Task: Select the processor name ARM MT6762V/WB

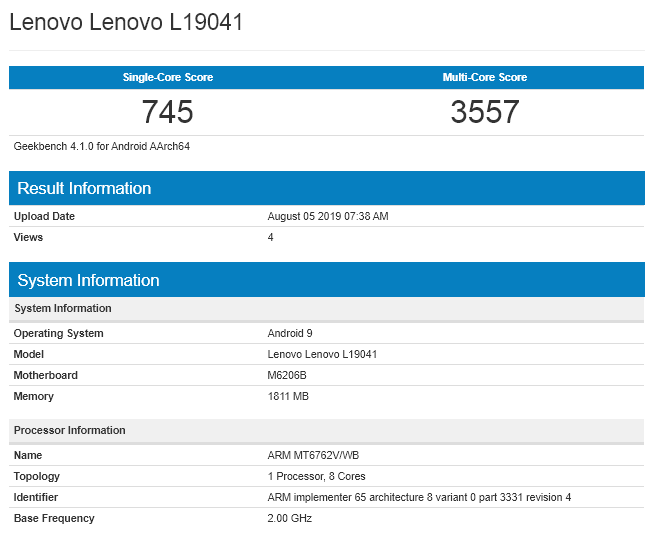Action: tap(314, 455)
